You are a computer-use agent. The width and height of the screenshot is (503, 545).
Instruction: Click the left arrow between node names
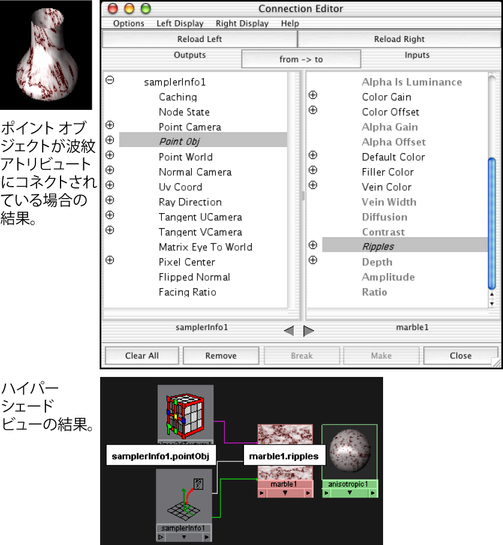click(x=289, y=331)
